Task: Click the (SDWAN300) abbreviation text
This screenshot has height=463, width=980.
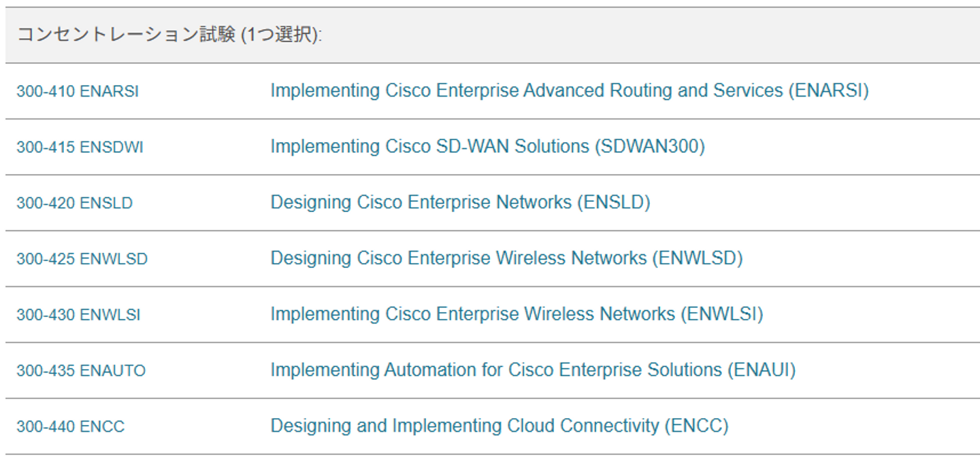Action: 649,146
